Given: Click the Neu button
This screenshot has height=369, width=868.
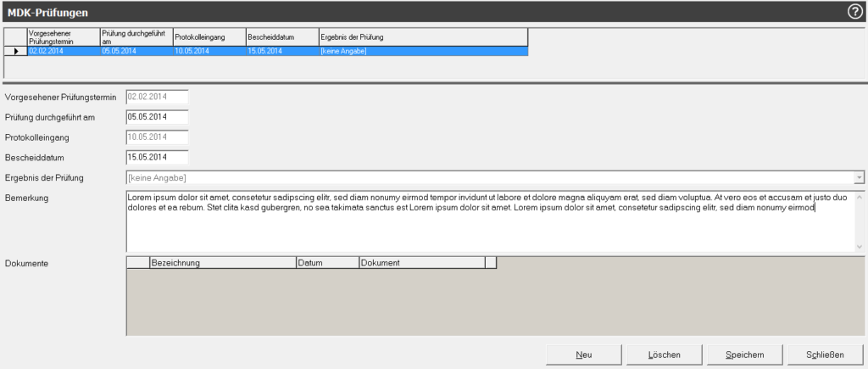Looking at the screenshot, I should coord(583,355).
